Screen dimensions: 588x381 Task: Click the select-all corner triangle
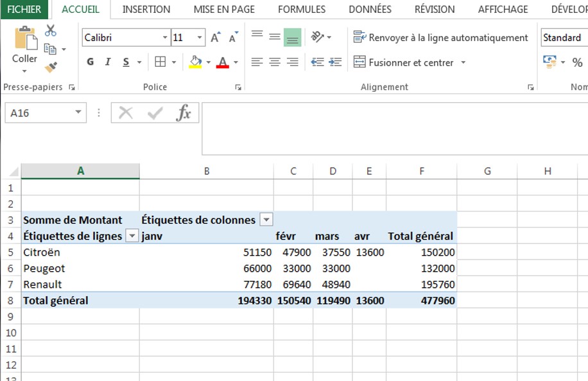point(13,172)
